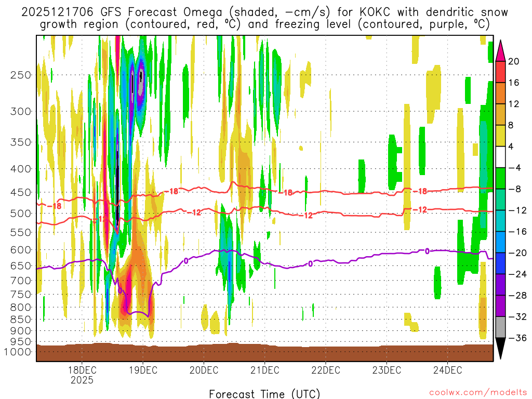Viewport: 532px width, 399px height.
Task: Click the gray -36 swatch in legend
Action: [500, 327]
